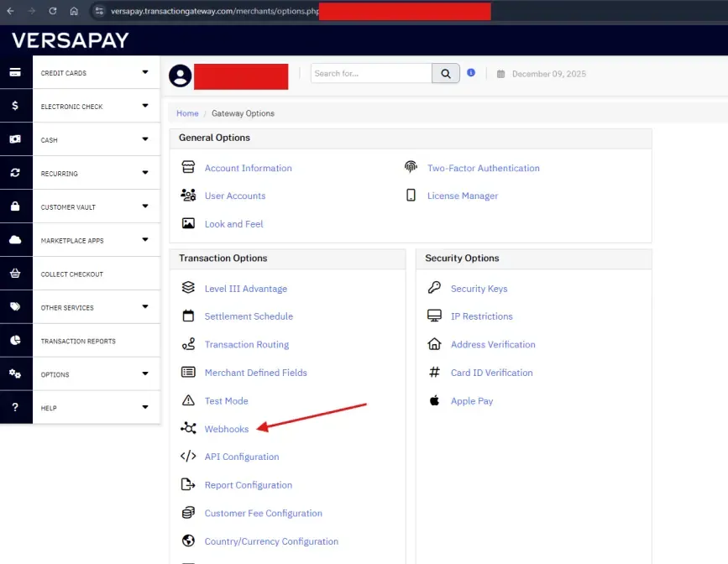Image resolution: width=728 pixels, height=564 pixels.
Task: Click the API Configuration code brackets icon
Action: pos(187,457)
